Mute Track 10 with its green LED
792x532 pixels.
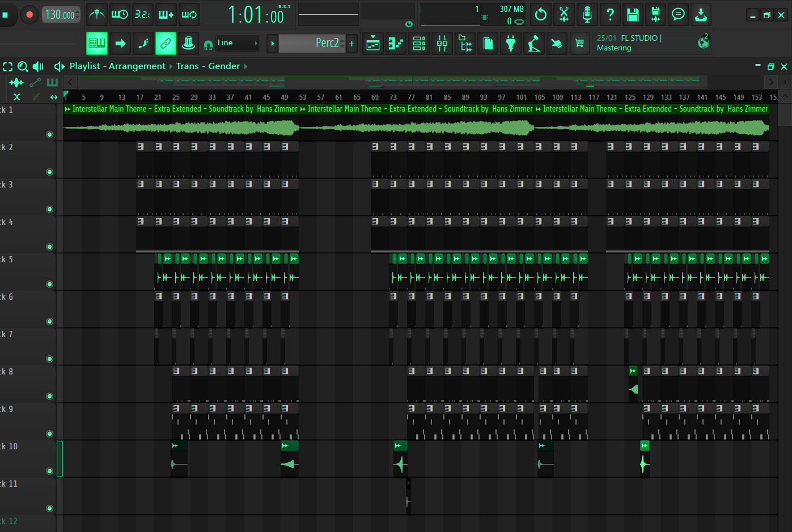(x=49, y=471)
